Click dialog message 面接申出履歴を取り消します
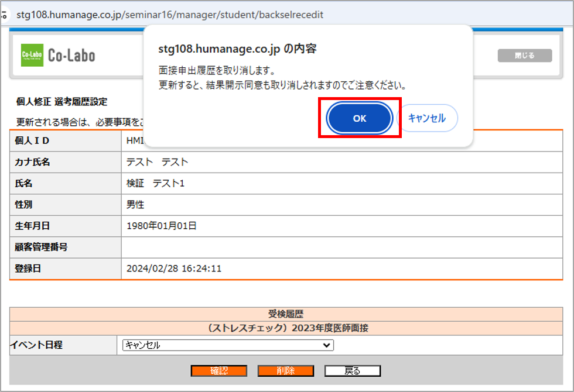This screenshot has height=392, width=574. [217, 70]
